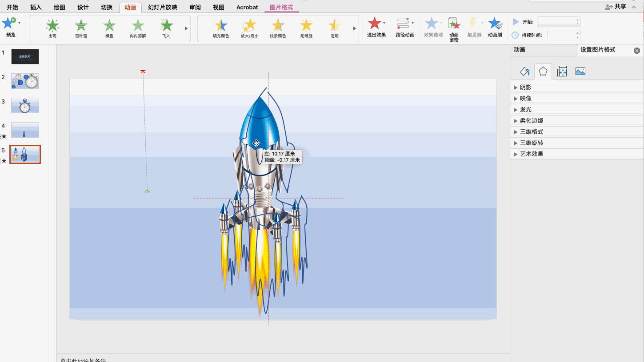Switch to the 视图 ribbon tab

[219, 7]
